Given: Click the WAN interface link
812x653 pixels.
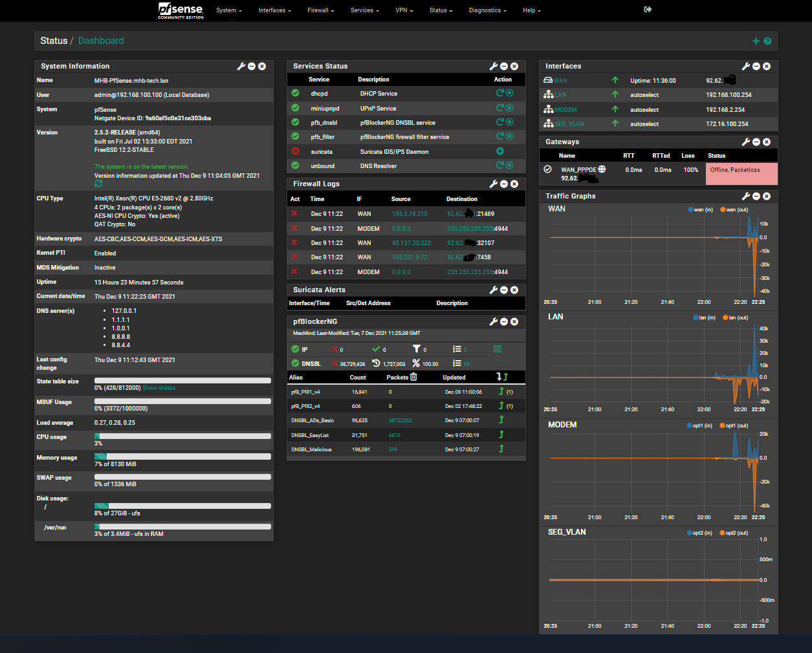Looking at the screenshot, I should point(560,81).
